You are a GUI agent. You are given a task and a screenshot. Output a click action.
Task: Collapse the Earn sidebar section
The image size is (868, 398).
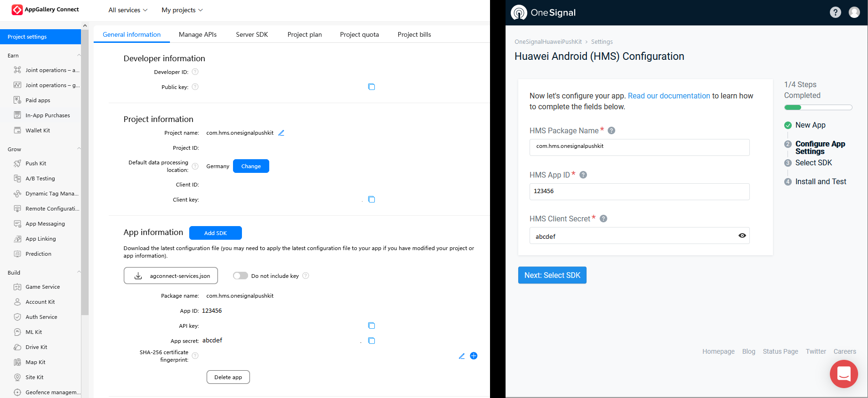point(79,55)
